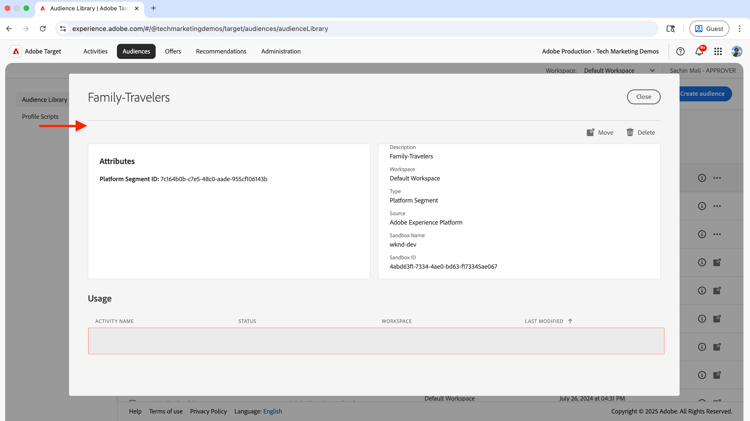Viewport: 750px width, 421px height.
Task: Open Privacy Policy link
Action: 208,411
